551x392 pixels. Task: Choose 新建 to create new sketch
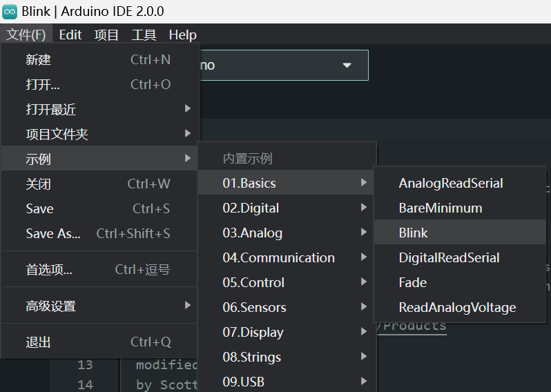[99, 60]
